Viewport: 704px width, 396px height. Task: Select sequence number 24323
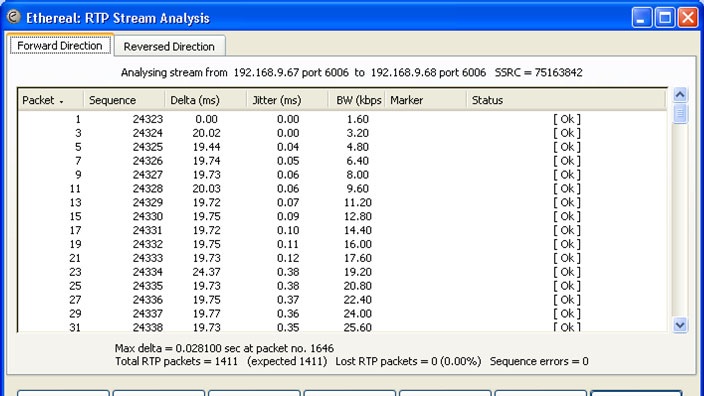[148, 119]
